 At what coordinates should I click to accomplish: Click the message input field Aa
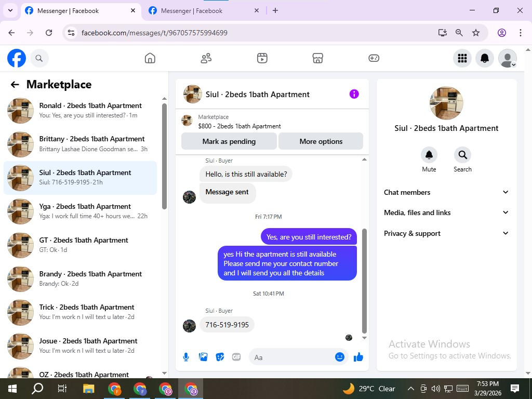(x=292, y=357)
